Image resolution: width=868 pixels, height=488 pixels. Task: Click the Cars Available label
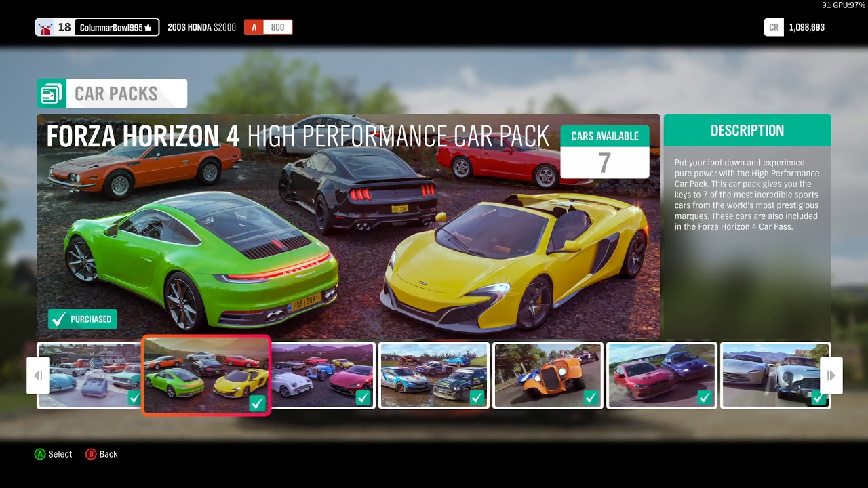605,136
